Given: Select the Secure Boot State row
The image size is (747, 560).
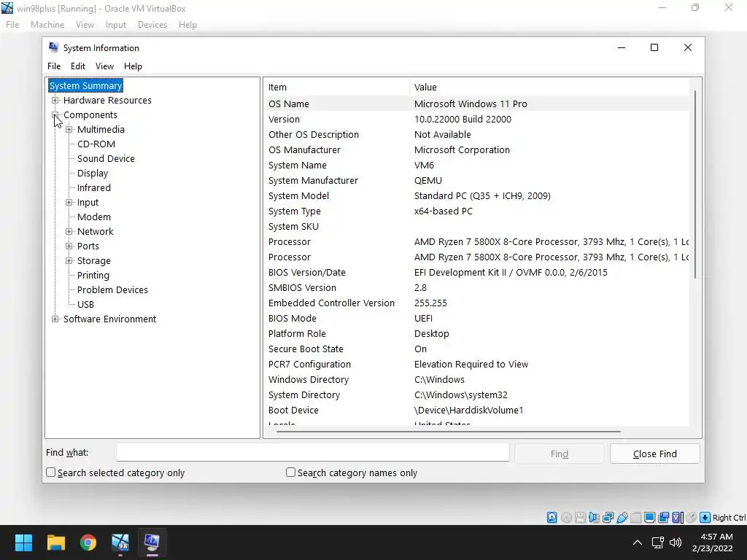Looking at the screenshot, I should point(476,349).
